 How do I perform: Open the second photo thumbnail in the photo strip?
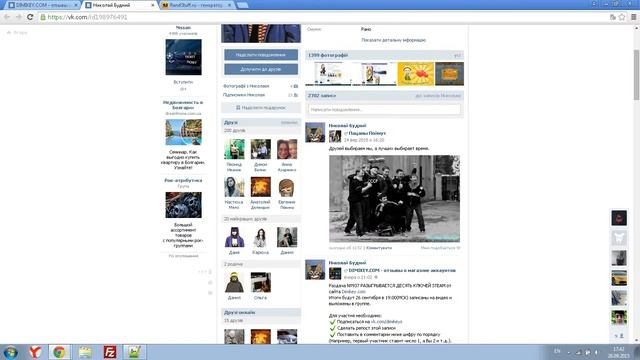tap(374, 74)
